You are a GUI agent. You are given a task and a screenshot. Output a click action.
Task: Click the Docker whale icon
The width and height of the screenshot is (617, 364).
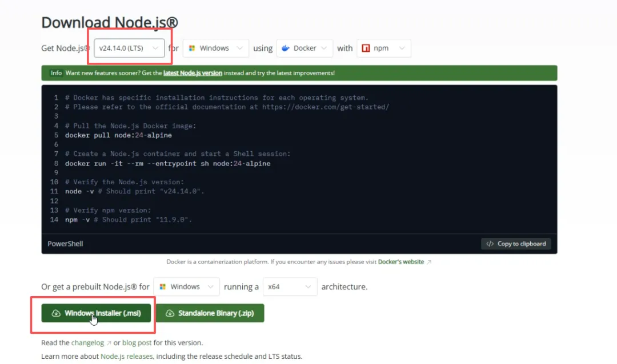tap(286, 48)
